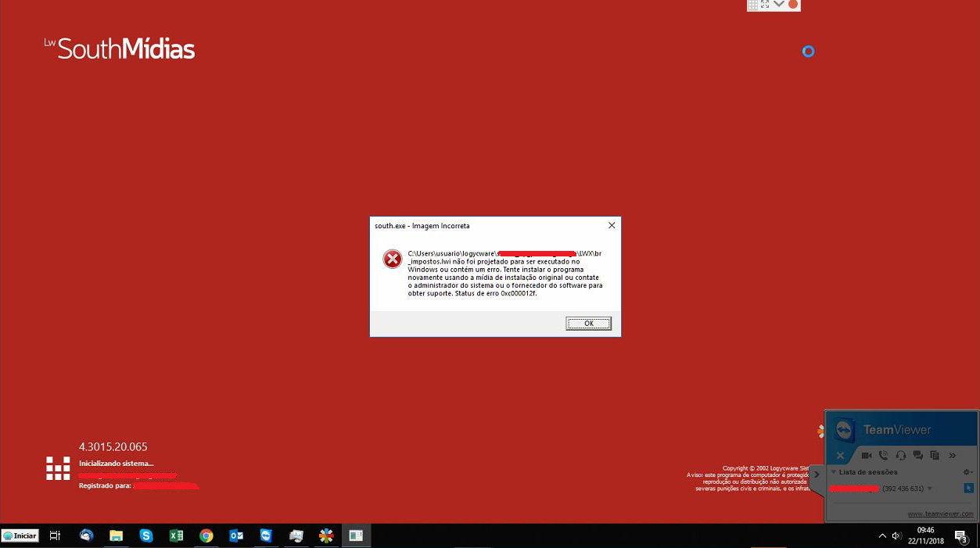980x548 pixels.
Task: Toggle remote control cursor button for session
Action: pos(968,489)
